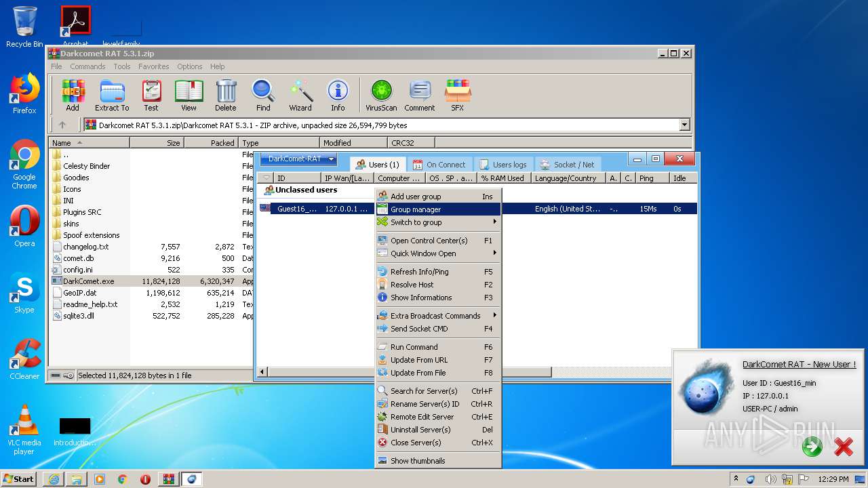Open WinRAR File menu

(56, 66)
